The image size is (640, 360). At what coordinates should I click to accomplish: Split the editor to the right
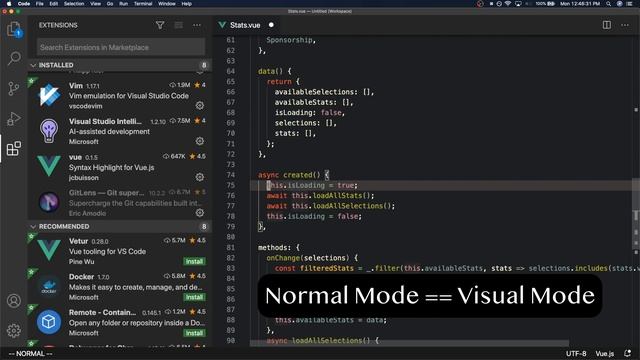pos(607,25)
